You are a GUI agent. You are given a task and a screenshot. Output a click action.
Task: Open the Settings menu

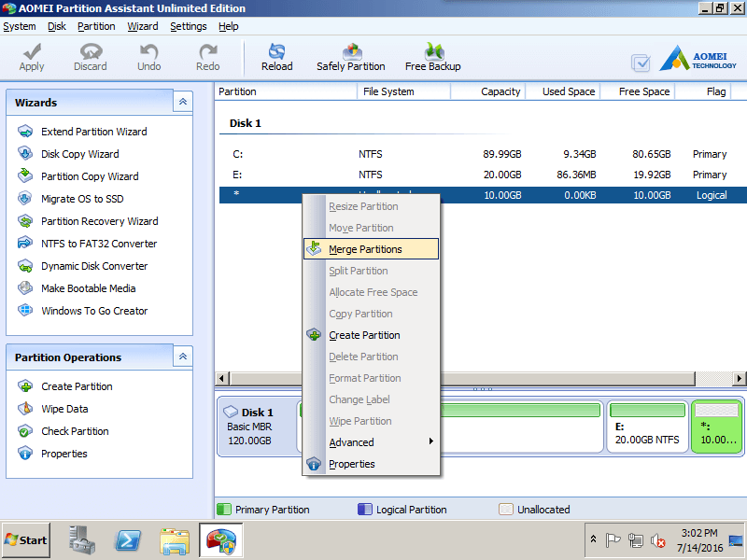click(189, 27)
